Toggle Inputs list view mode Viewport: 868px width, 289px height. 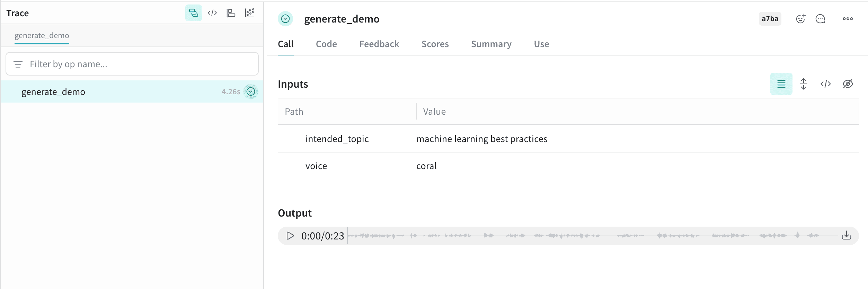[x=781, y=84]
